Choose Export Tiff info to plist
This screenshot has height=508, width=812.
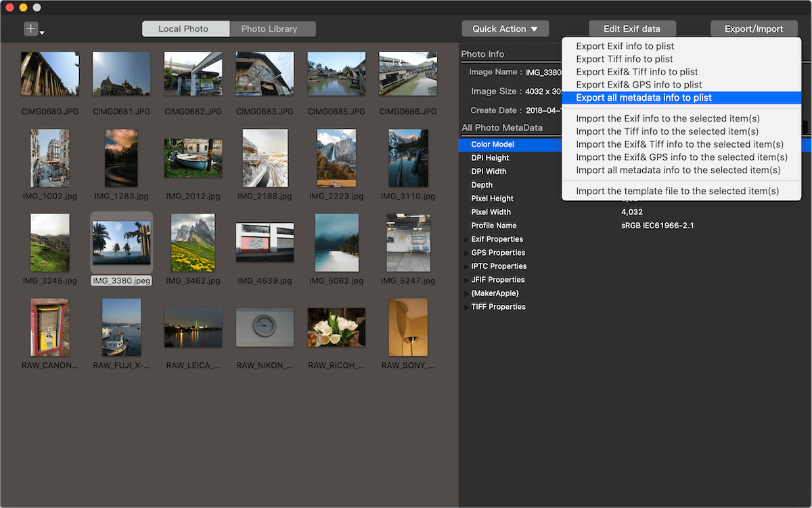[x=681, y=59]
